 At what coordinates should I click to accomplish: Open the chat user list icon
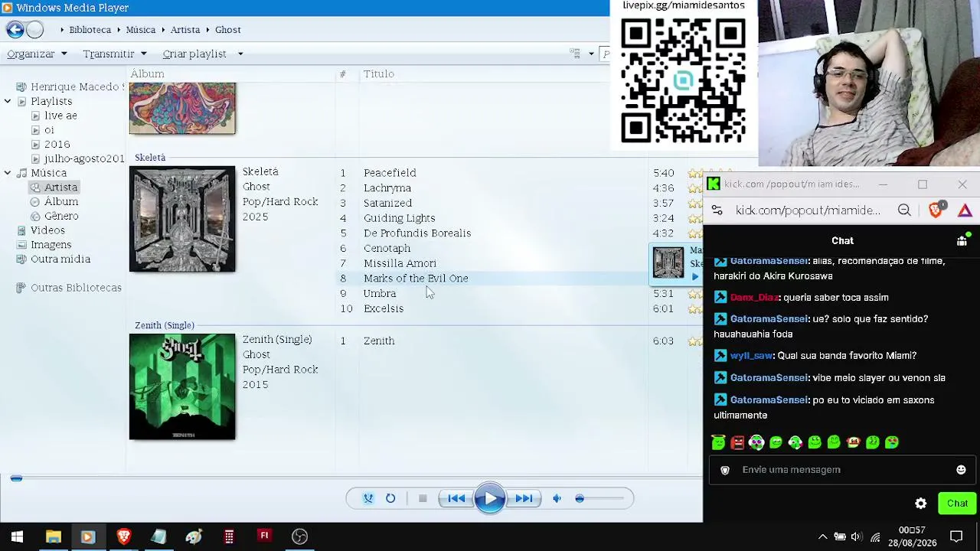click(962, 240)
